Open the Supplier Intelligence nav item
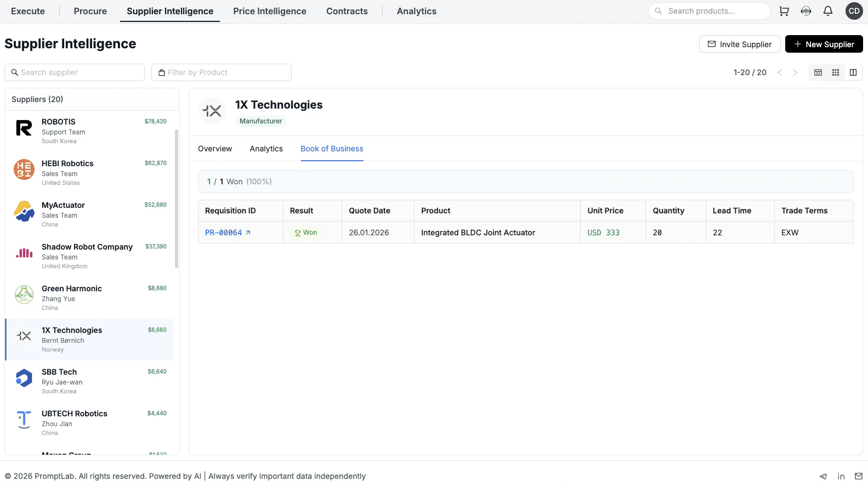868x486 pixels. pos(170,11)
